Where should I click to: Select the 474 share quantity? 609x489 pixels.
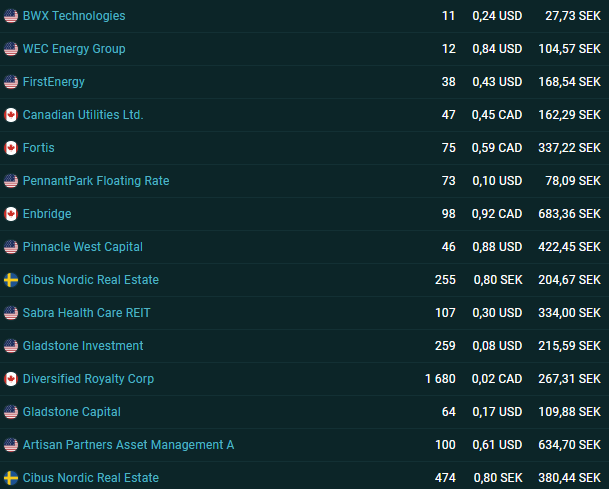[x=445, y=478]
